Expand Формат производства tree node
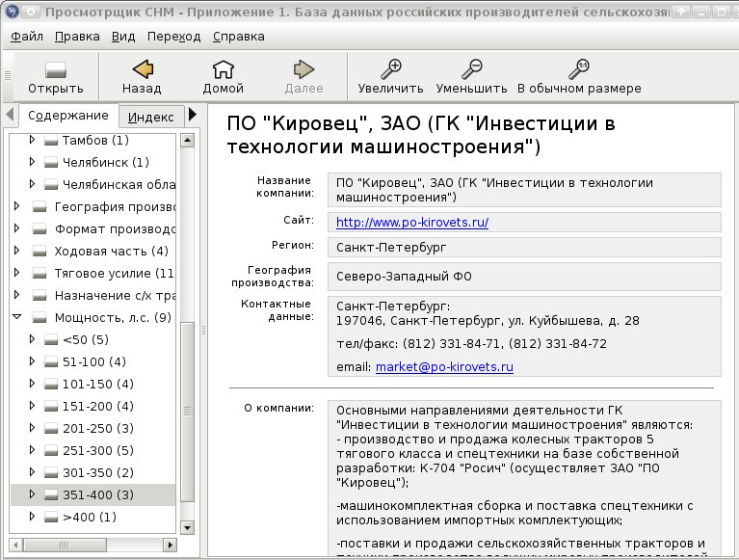Image resolution: width=739 pixels, height=560 pixels. coord(17,228)
